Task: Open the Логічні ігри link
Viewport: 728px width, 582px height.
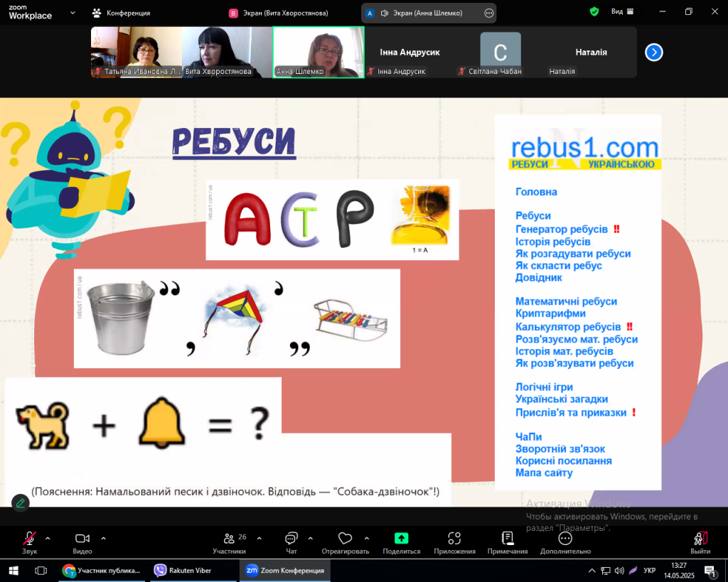Action: point(544,387)
